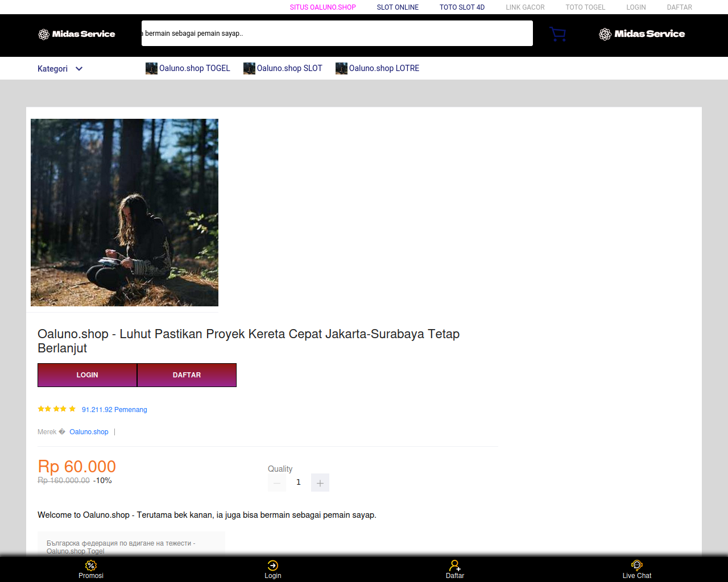The height and width of the screenshot is (582, 728).
Task: Click the Rp 60.000 price
Action: pyautogui.click(x=77, y=467)
